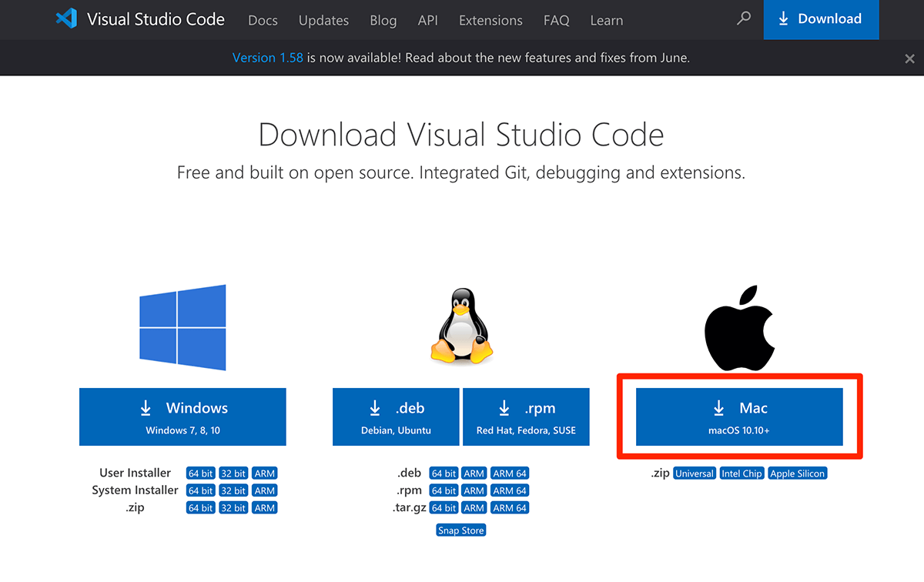Screen dimensions: 924x582
Task: Select the Intel Chip download badge
Action: tap(742, 473)
